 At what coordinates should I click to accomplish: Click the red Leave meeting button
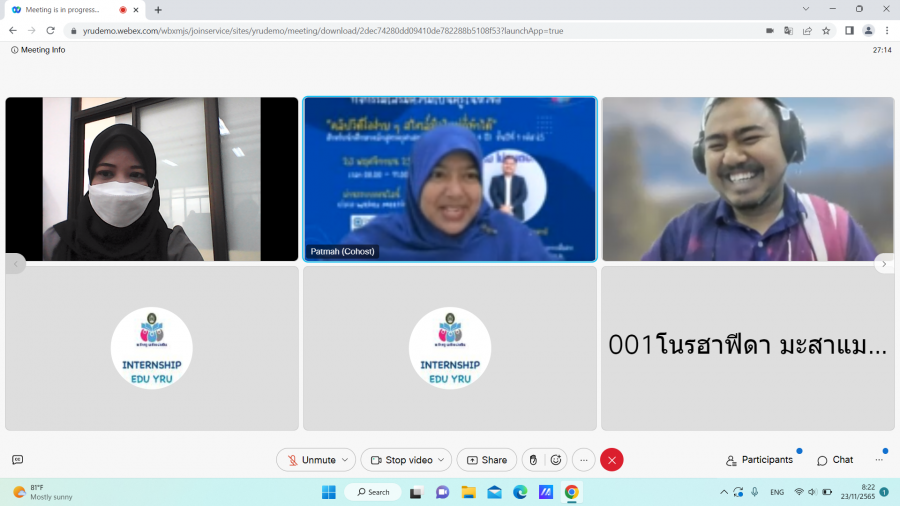tap(612, 460)
